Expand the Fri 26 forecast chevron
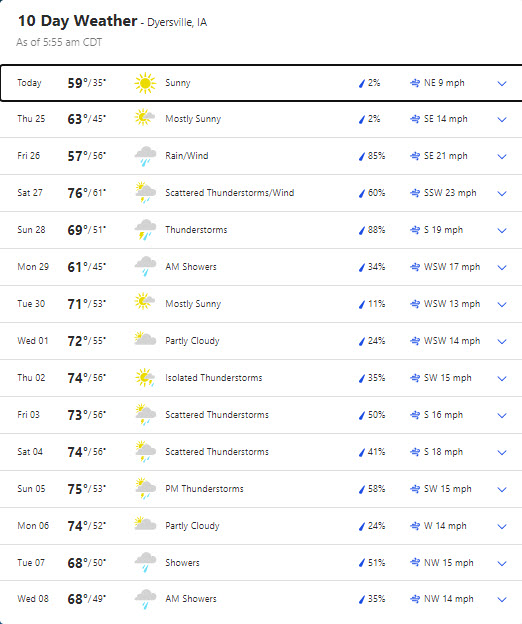Viewport: 522px width, 624px height. [502, 156]
